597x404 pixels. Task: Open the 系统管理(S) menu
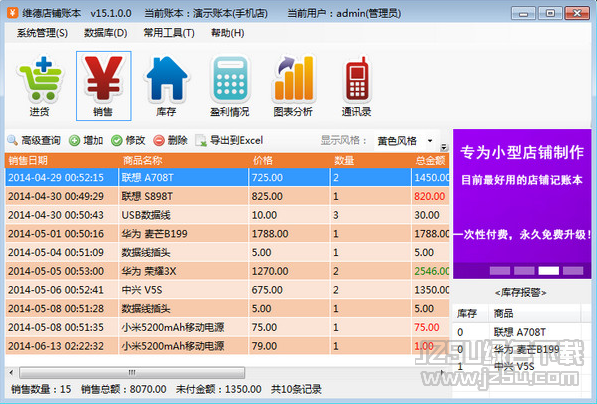[42, 33]
